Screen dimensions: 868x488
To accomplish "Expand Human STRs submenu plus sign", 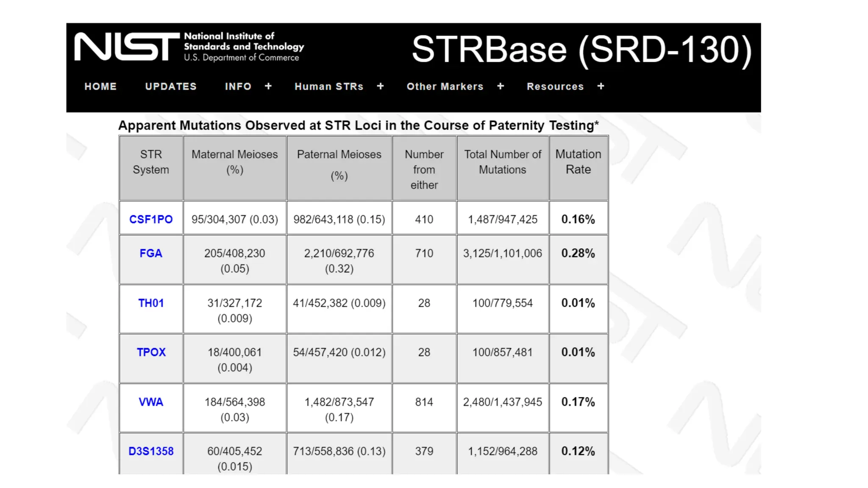I will 381,86.
